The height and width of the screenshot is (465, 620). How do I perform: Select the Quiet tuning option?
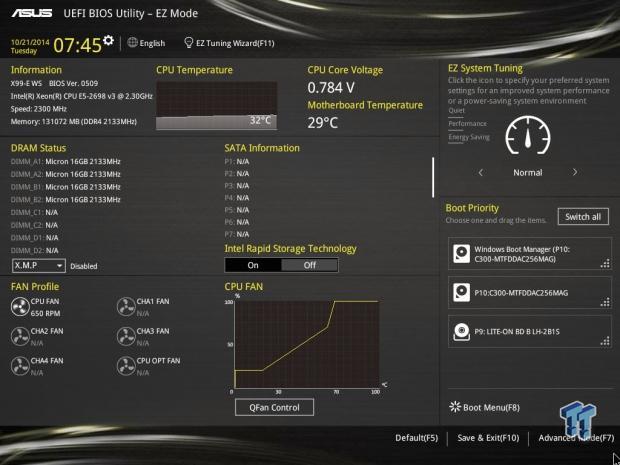[x=456, y=110]
